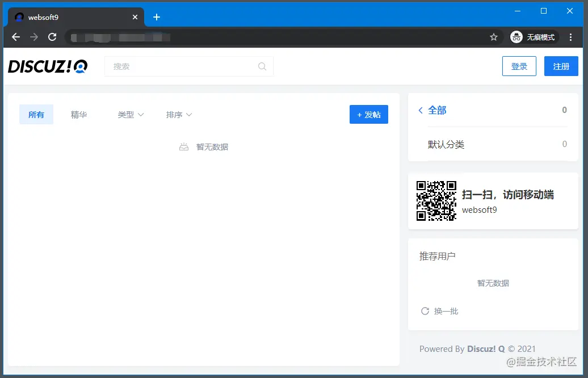Click the mobile QR code image

click(x=436, y=200)
